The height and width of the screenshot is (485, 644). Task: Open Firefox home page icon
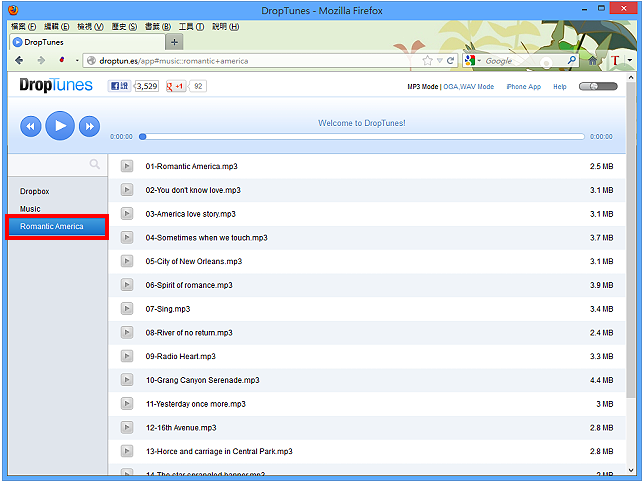coord(592,61)
